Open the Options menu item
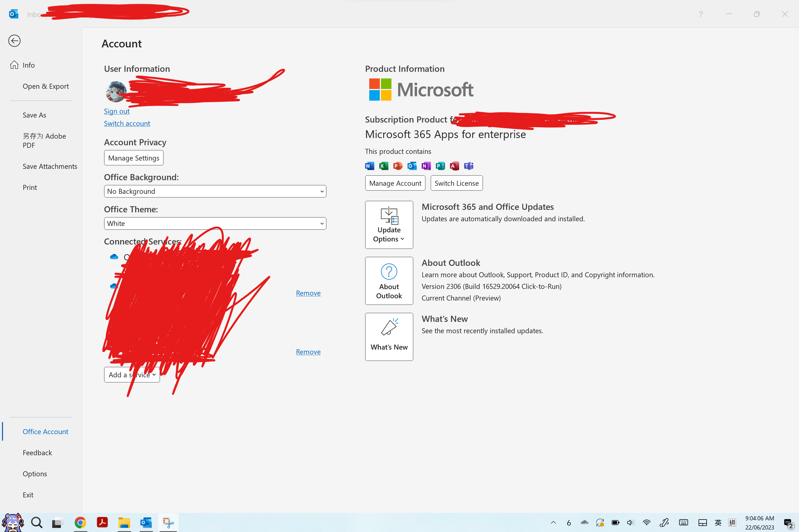The height and width of the screenshot is (532, 799). 35,474
